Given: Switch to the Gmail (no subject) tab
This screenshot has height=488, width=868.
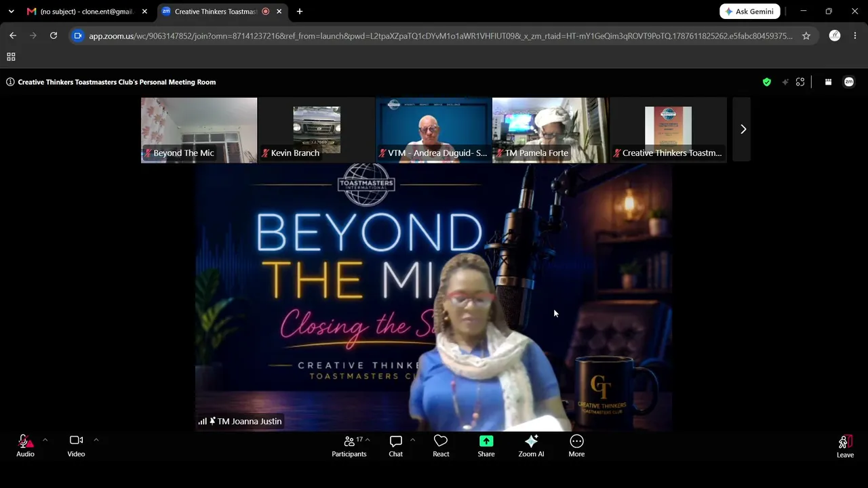Looking at the screenshot, I should [85, 12].
